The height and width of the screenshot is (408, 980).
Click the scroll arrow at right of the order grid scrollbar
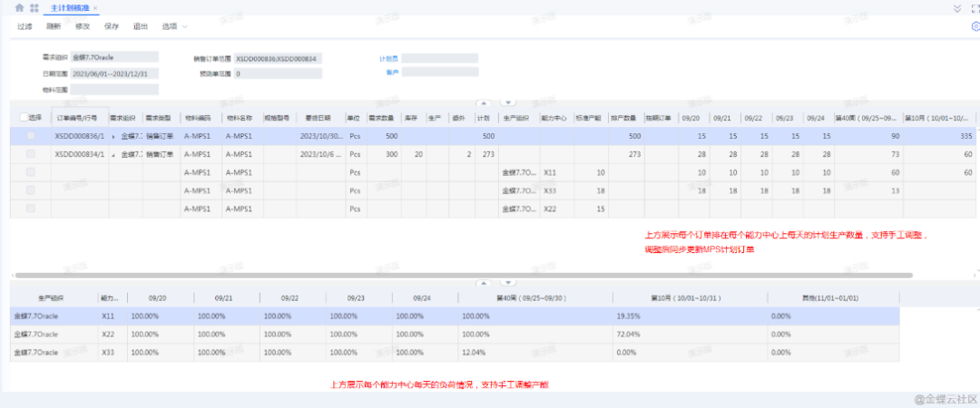[976, 274]
